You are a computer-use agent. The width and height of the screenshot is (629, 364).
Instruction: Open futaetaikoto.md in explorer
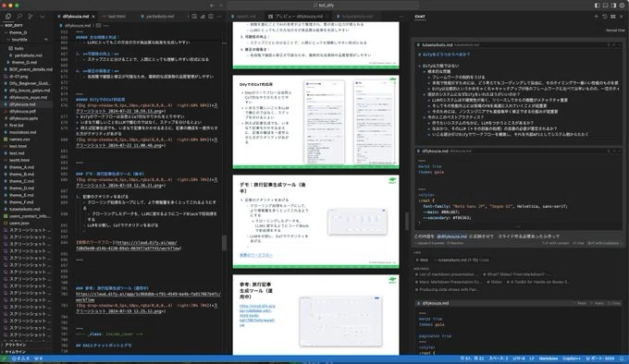[x=24, y=209]
